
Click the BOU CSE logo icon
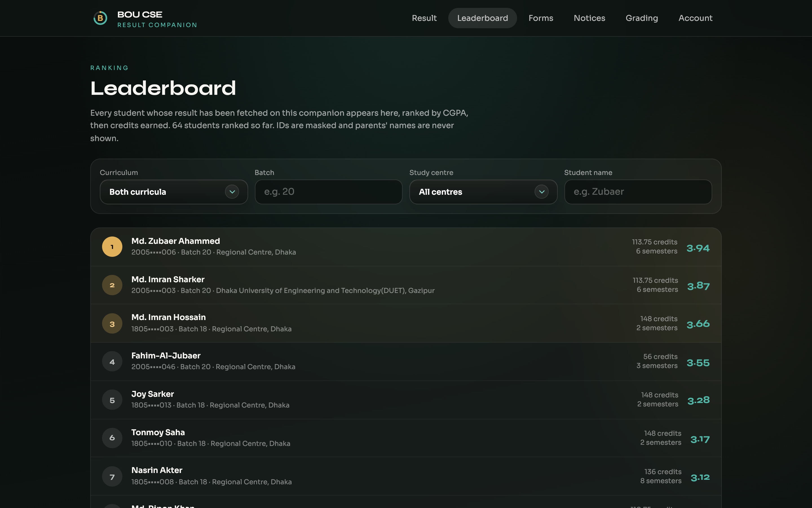click(100, 18)
